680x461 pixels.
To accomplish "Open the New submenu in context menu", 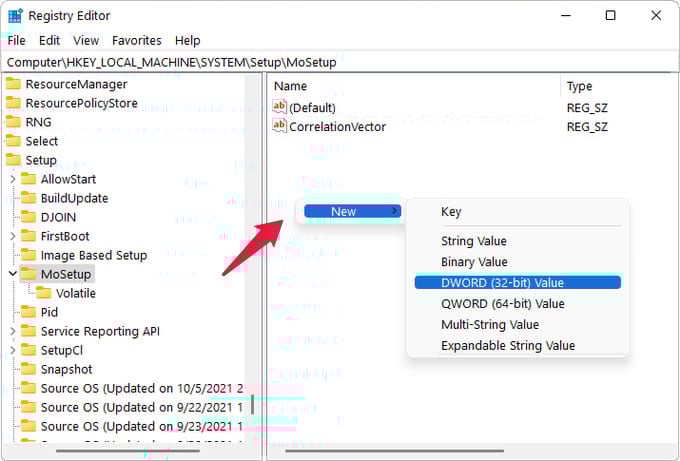I will coord(353,211).
